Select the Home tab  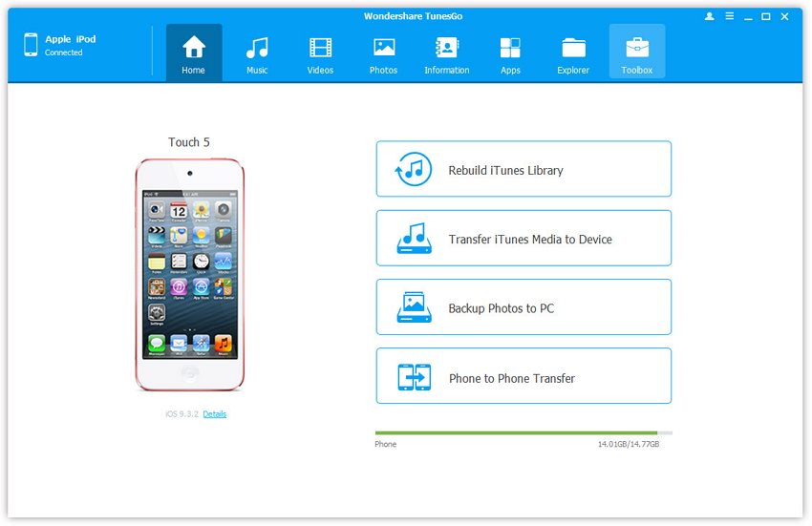[x=194, y=53]
